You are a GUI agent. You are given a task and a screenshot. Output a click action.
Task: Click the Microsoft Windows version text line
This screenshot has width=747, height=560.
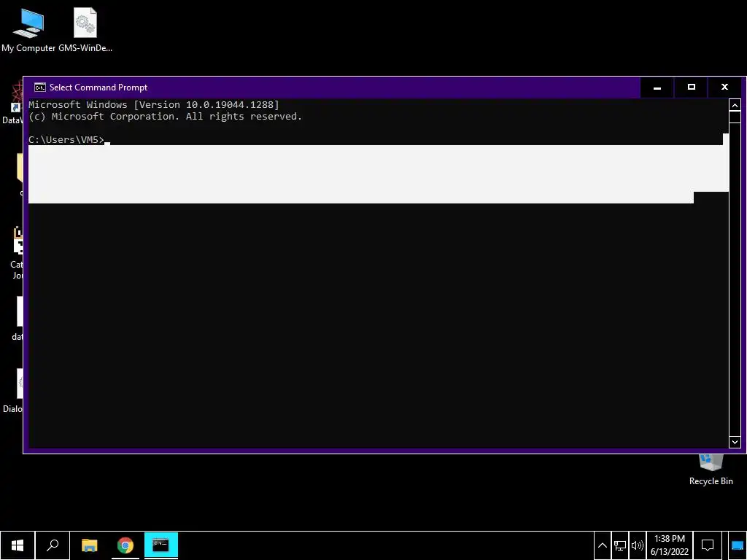coord(154,105)
